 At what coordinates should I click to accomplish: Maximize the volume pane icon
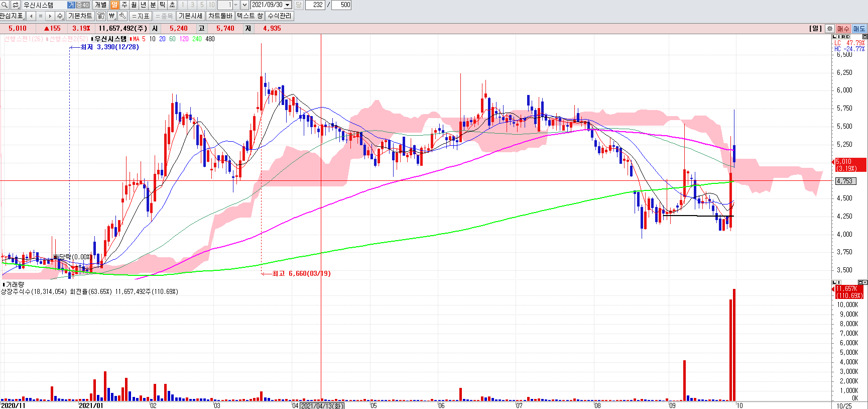click(860, 283)
